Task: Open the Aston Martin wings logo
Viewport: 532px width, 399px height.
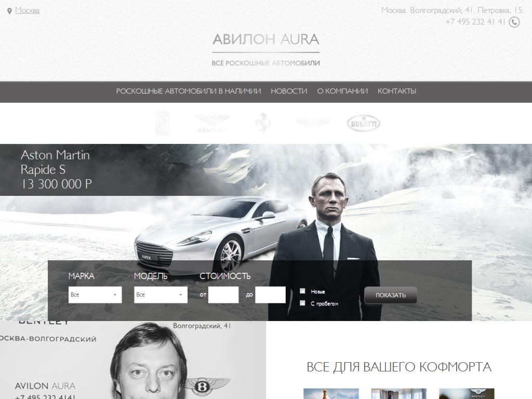Action: pyautogui.click(x=312, y=123)
